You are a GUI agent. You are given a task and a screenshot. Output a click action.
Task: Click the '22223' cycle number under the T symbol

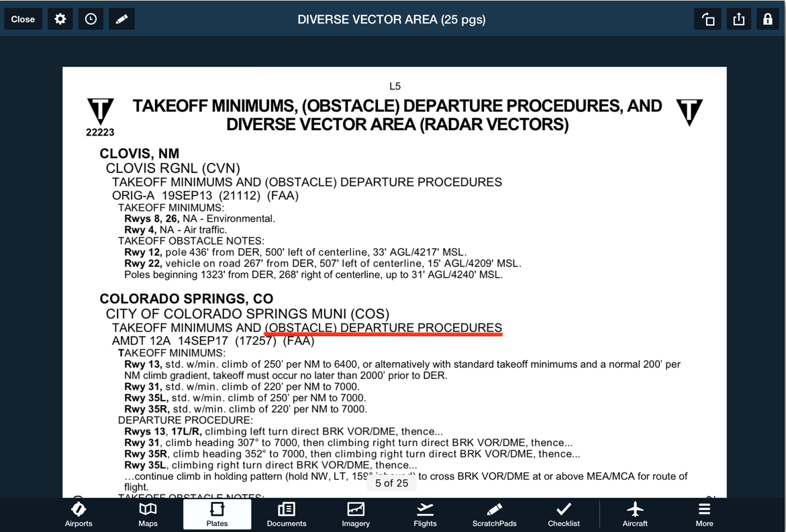point(100,132)
